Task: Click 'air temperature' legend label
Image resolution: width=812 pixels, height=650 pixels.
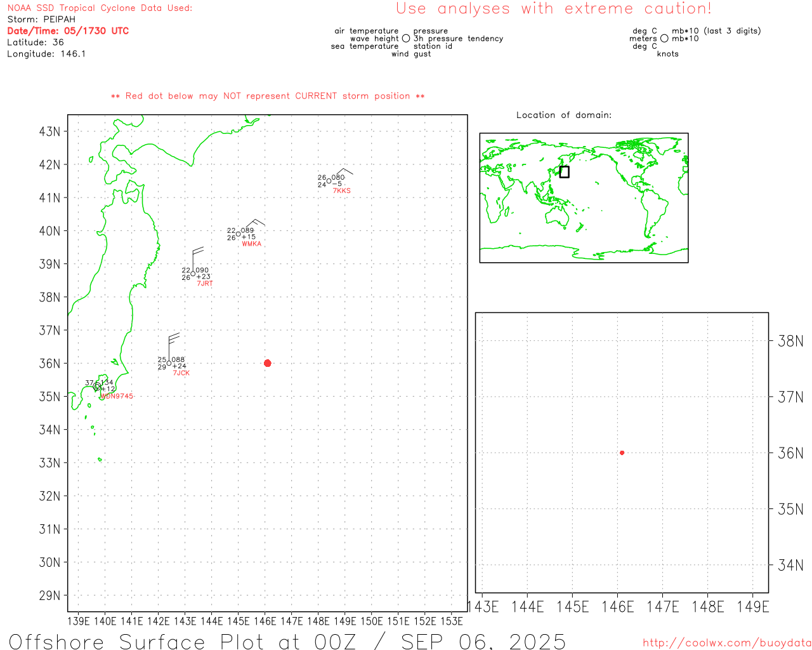Action: click(367, 31)
